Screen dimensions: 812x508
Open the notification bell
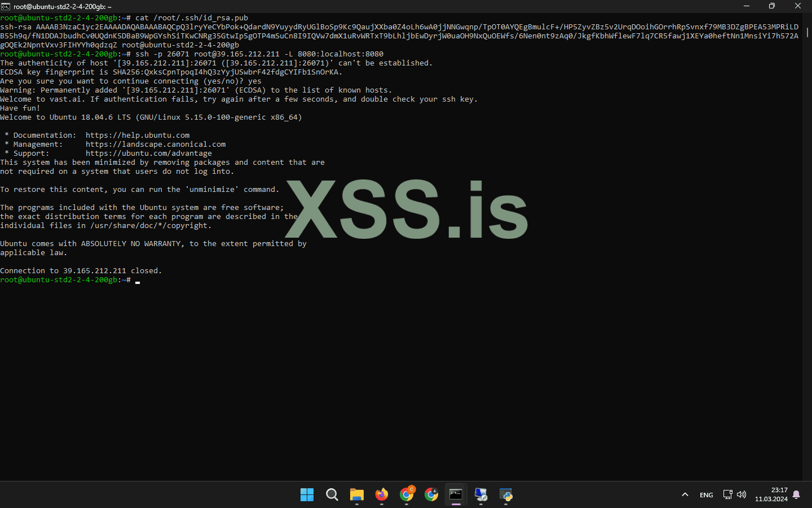[x=796, y=494]
